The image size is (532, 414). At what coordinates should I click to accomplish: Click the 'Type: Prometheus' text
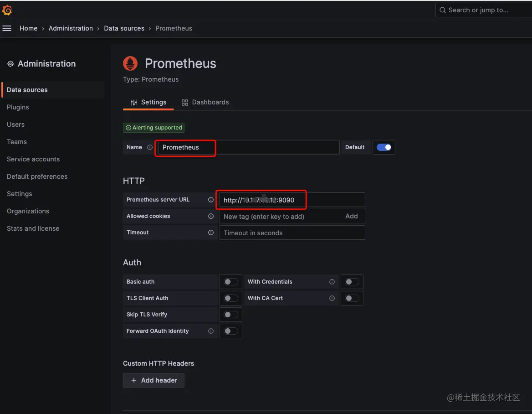click(151, 79)
